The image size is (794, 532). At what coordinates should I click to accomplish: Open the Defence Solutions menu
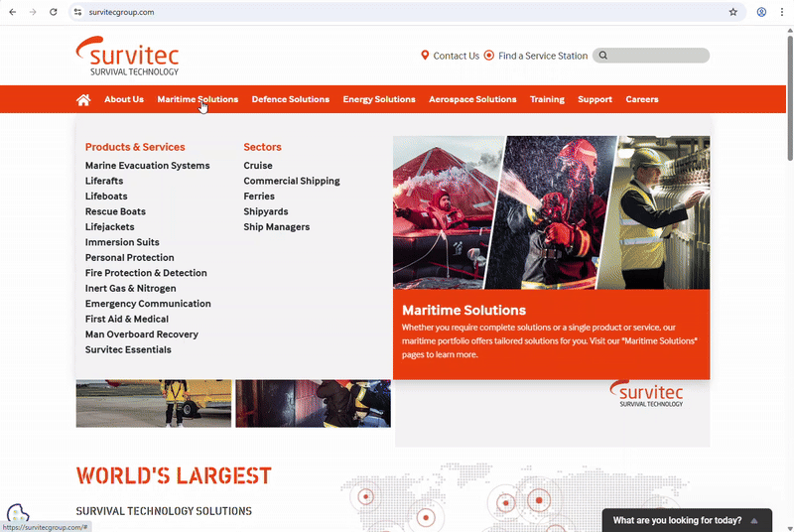pos(291,99)
